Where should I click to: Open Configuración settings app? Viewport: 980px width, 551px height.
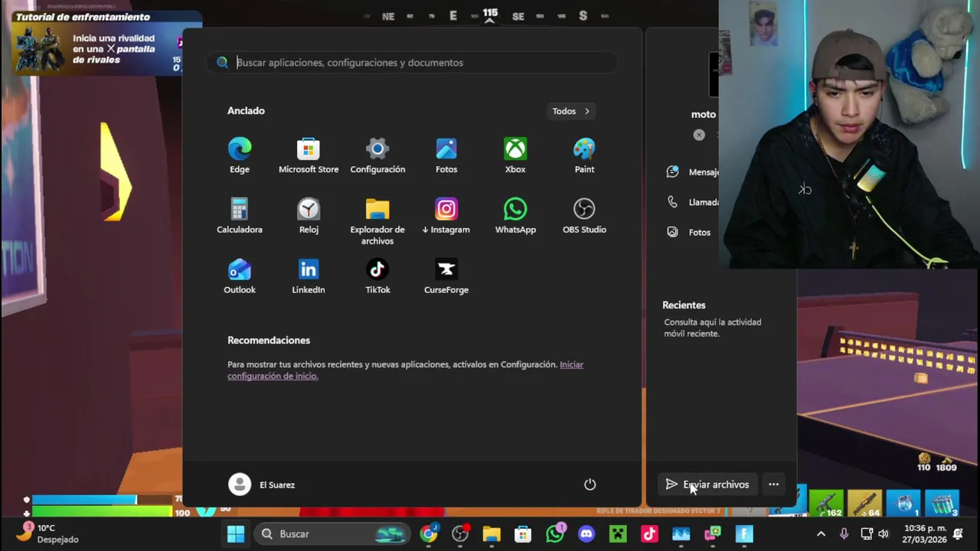tap(377, 155)
